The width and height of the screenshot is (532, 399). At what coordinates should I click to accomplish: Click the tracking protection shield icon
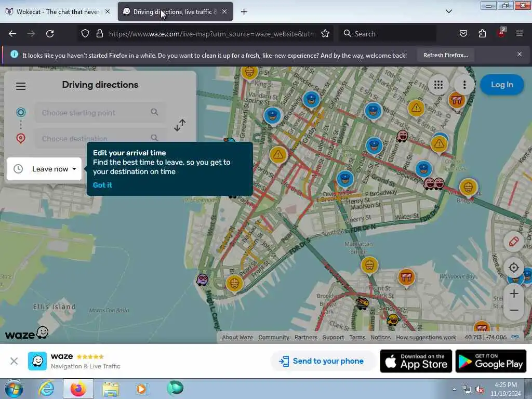click(x=85, y=34)
